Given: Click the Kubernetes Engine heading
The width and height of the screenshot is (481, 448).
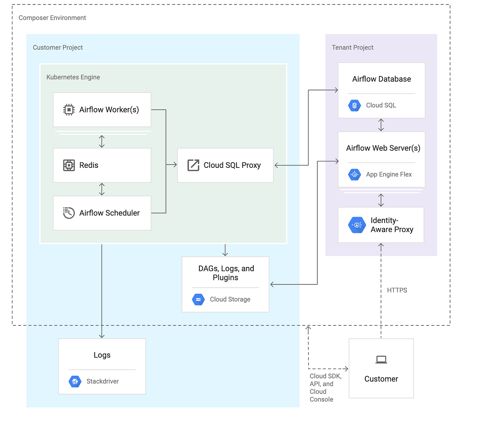Looking at the screenshot, I should tap(73, 77).
